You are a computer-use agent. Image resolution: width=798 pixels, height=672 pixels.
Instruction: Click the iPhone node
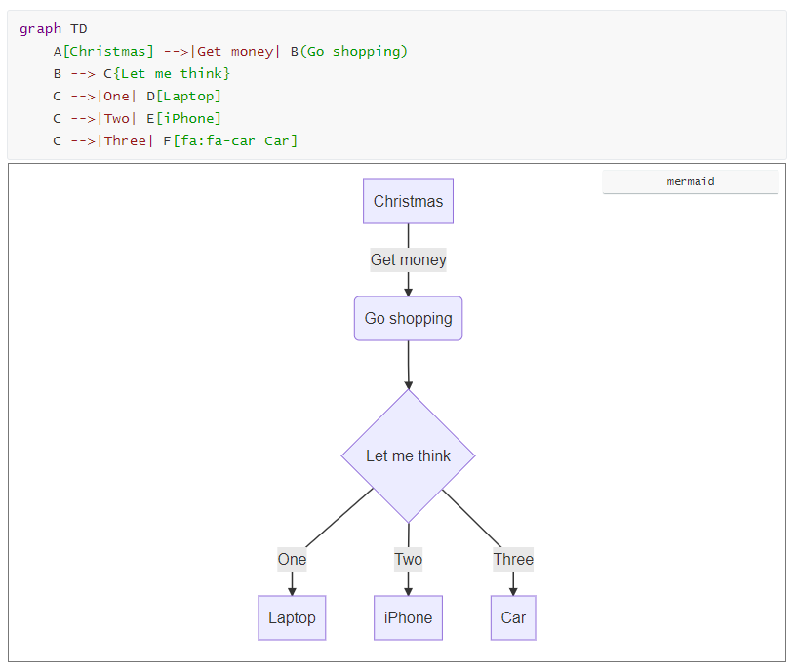click(x=408, y=617)
